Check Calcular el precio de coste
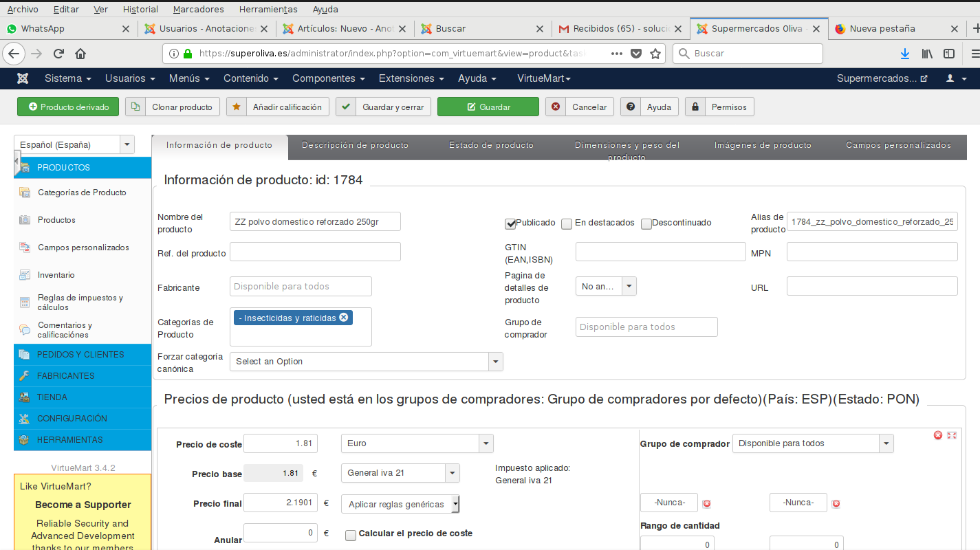Image resolution: width=980 pixels, height=550 pixels. pos(351,535)
